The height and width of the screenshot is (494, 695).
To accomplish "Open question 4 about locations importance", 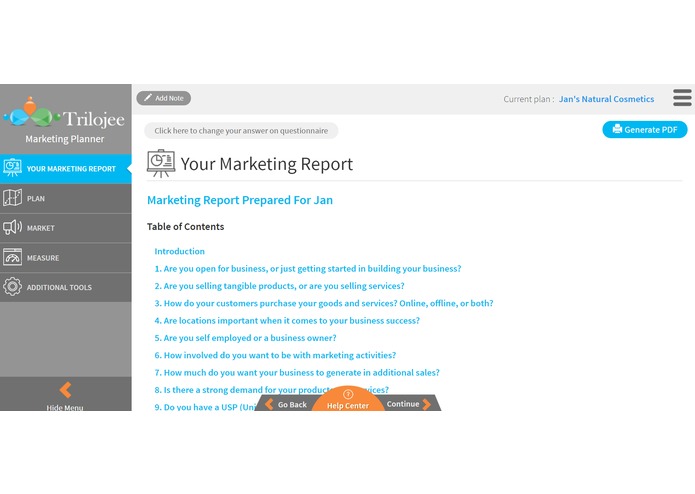I will 287,320.
